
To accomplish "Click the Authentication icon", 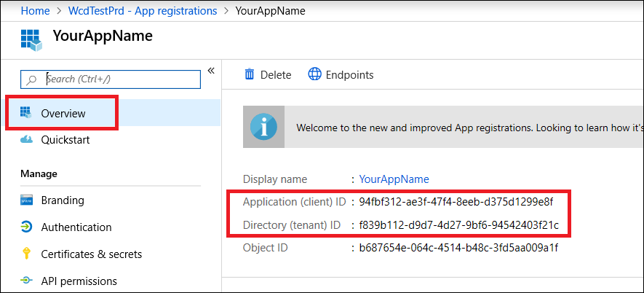I will point(26,227).
